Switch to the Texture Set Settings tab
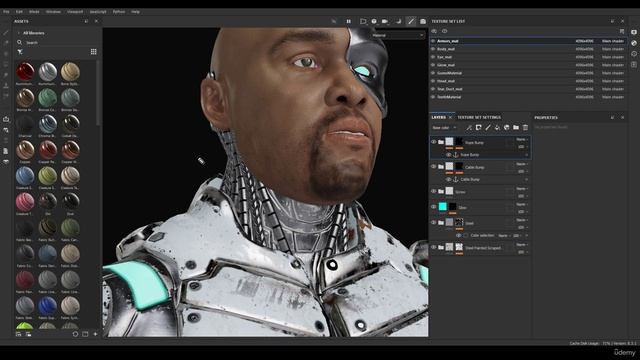This screenshot has height=360, width=640. (x=479, y=117)
